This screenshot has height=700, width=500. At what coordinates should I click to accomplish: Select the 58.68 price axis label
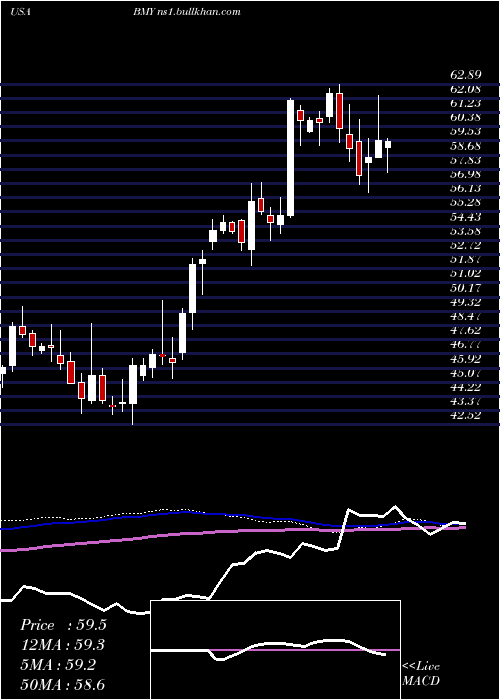point(465,146)
